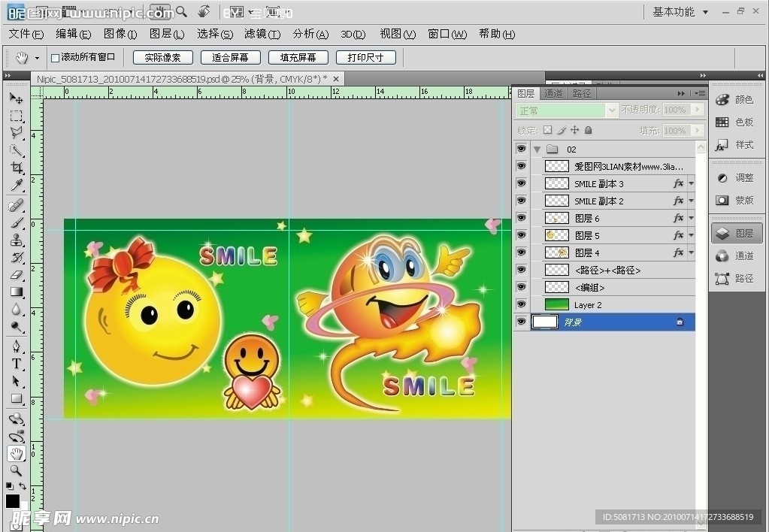This screenshot has width=769, height=532.
Task: Select the Healing Brush tool
Action: click(17, 205)
